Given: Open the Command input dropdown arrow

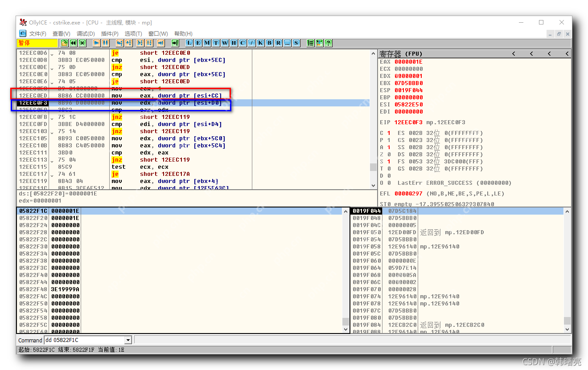Looking at the screenshot, I should [128, 340].
